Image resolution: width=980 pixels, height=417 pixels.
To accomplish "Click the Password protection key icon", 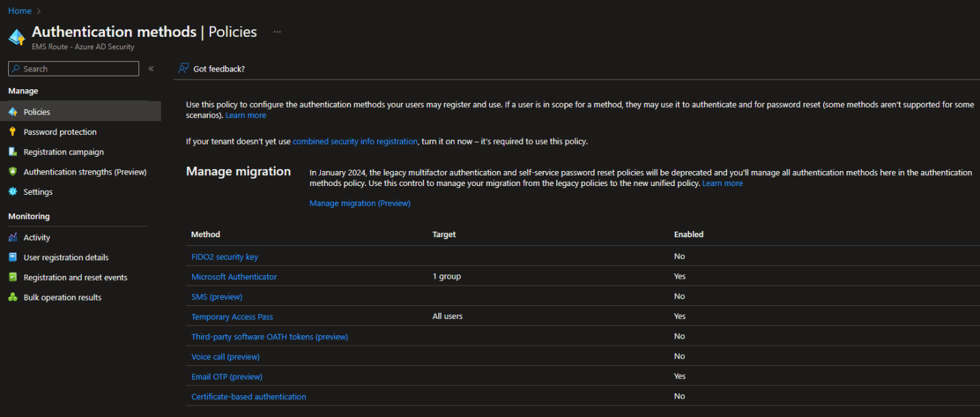I will pos(12,132).
